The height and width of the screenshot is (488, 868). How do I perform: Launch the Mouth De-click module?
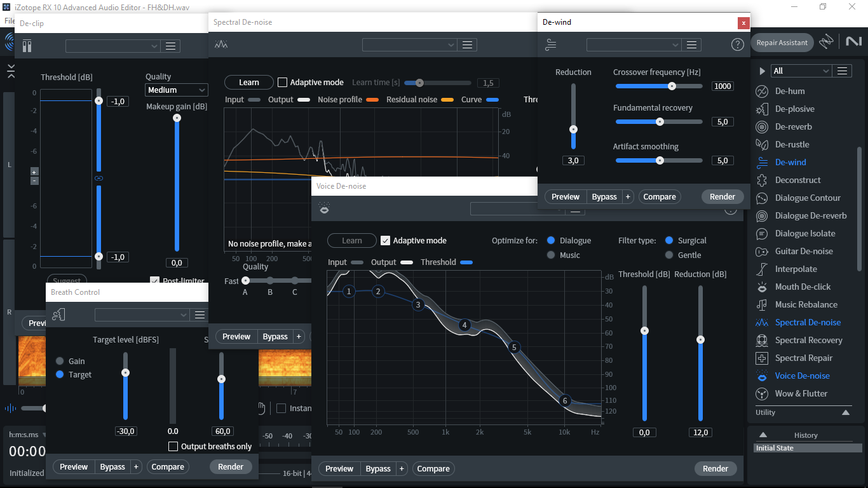tap(803, 287)
